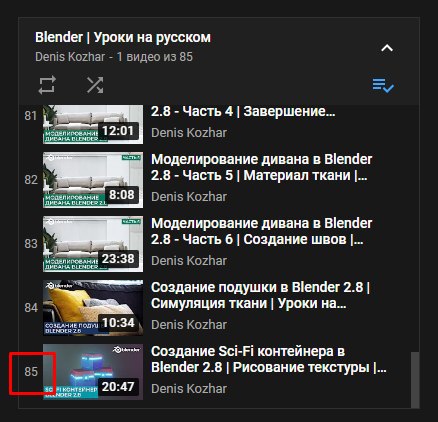Click the playlist index number 84
This screenshot has height=422, width=438.
point(31,308)
